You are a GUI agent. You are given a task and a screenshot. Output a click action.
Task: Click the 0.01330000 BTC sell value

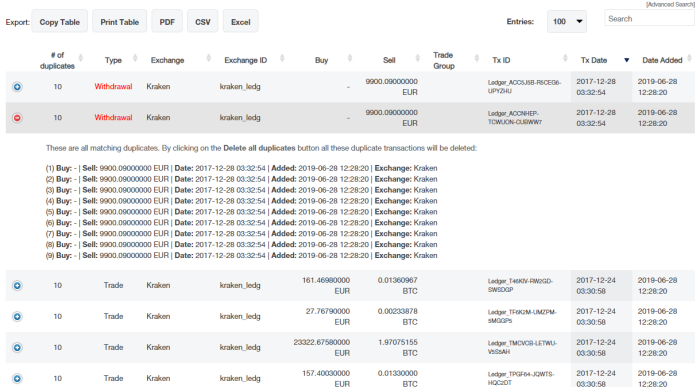point(397,378)
